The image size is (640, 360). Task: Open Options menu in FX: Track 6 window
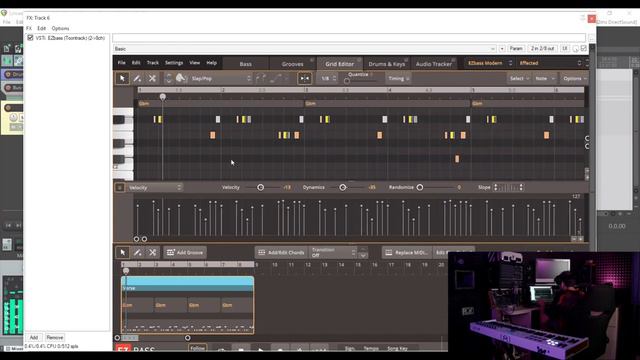(x=60, y=28)
